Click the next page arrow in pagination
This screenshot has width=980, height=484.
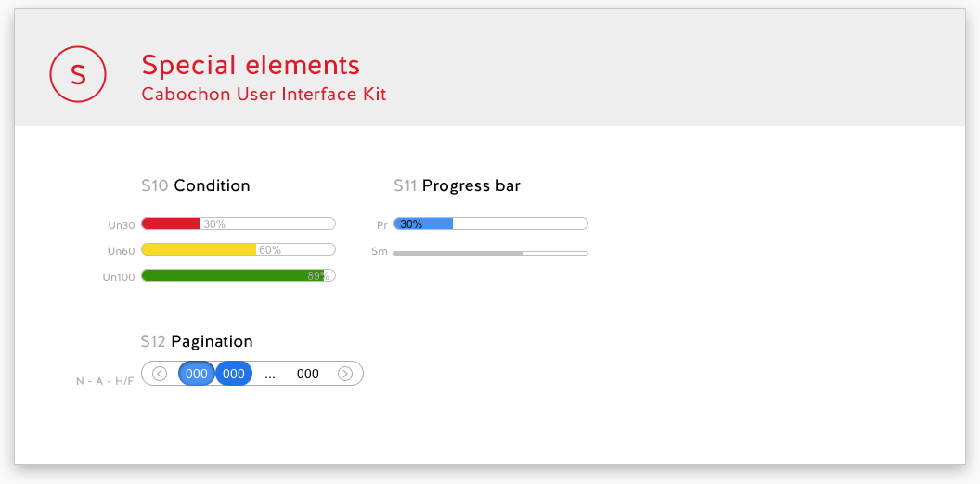coord(345,374)
